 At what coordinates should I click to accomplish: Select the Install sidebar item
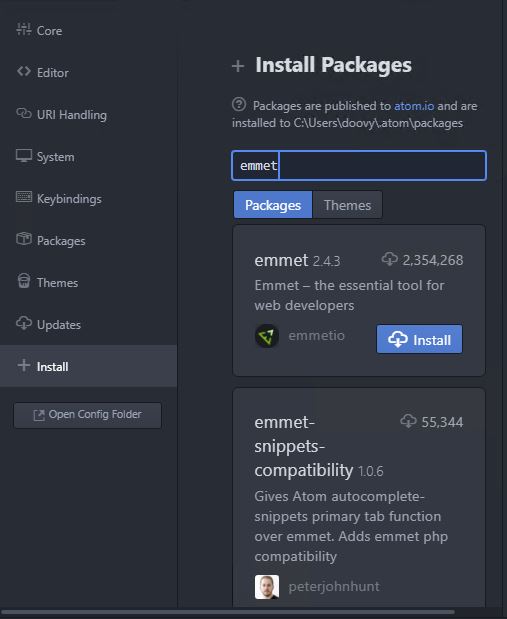pos(88,366)
